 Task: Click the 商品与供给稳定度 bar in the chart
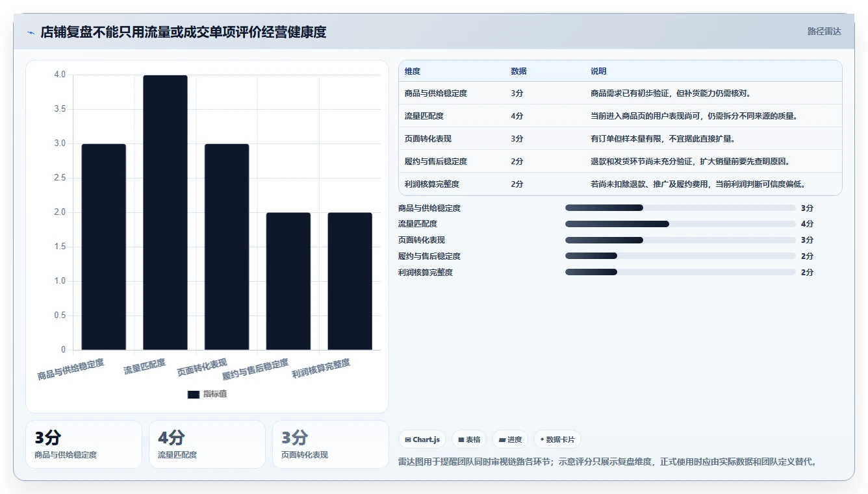104,247
